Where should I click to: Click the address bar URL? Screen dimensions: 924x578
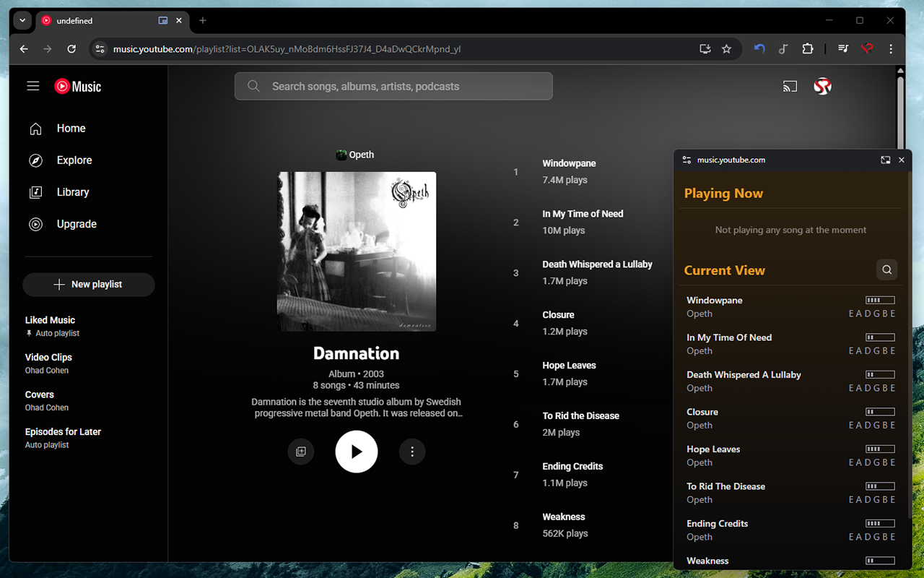[x=287, y=49]
